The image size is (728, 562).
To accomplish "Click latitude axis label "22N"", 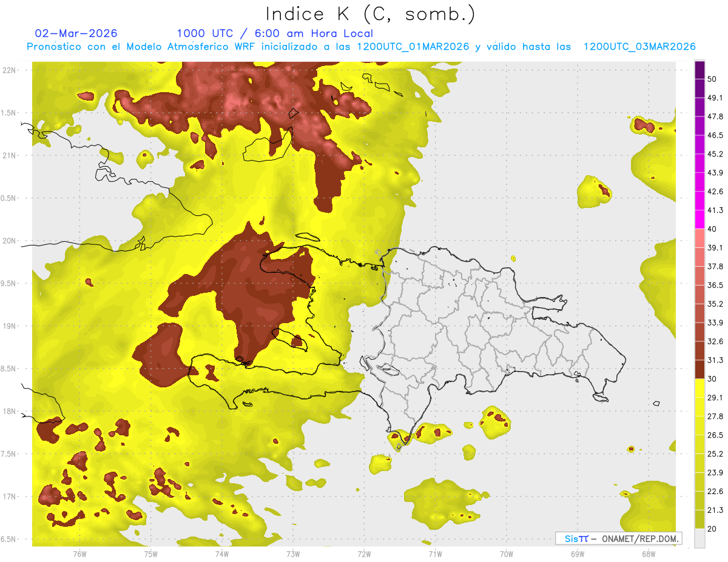I will [x=9, y=70].
